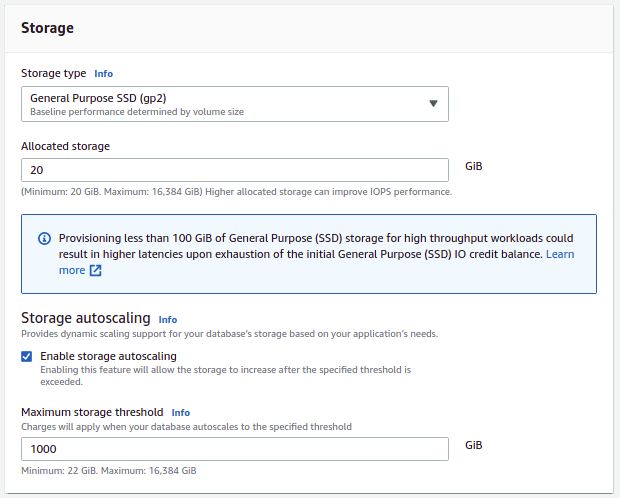Click the GiB unit beside Allocated storage
The image size is (620, 498).
[x=474, y=166]
